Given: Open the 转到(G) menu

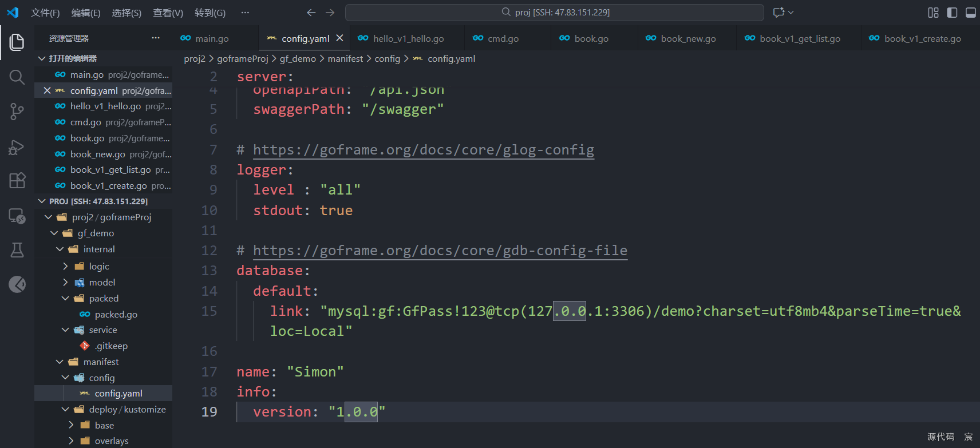Looking at the screenshot, I should (x=210, y=13).
